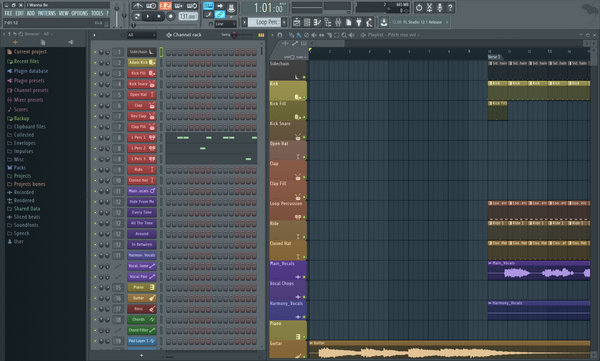Select the playlist mute tool icon
Screen dimensions: 600x361
(x=314, y=35)
